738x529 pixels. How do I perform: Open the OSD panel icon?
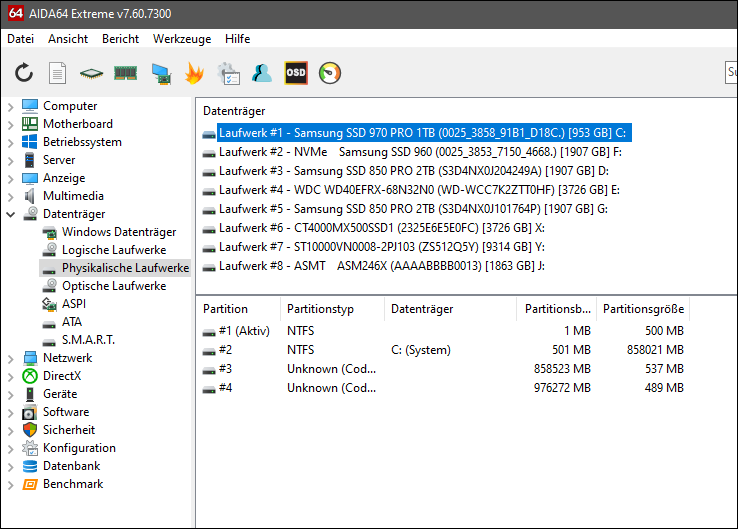tap(296, 73)
